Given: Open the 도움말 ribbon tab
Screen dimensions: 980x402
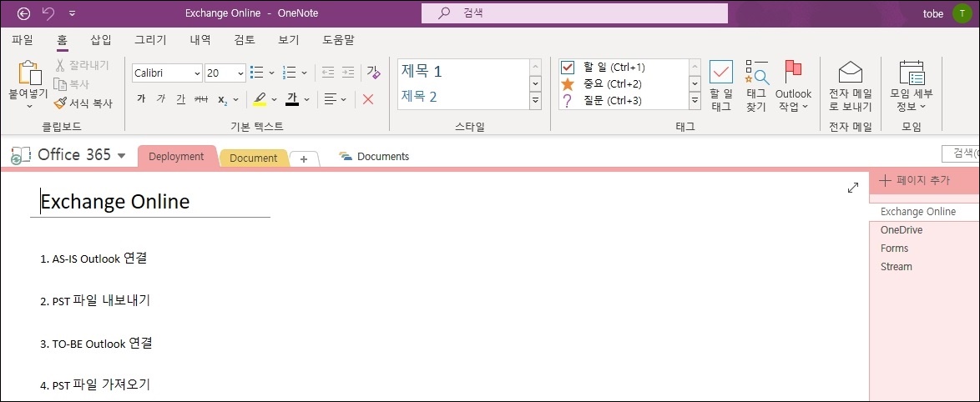Looking at the screenshot, I should pos(338,41).
